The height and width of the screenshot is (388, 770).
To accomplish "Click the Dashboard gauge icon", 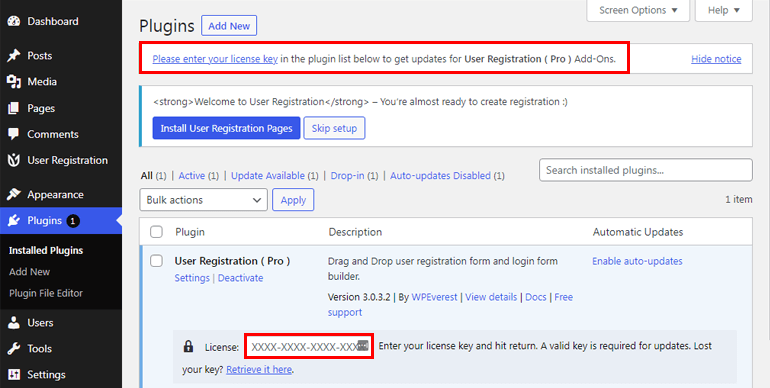I will click(x=14, y=22).
